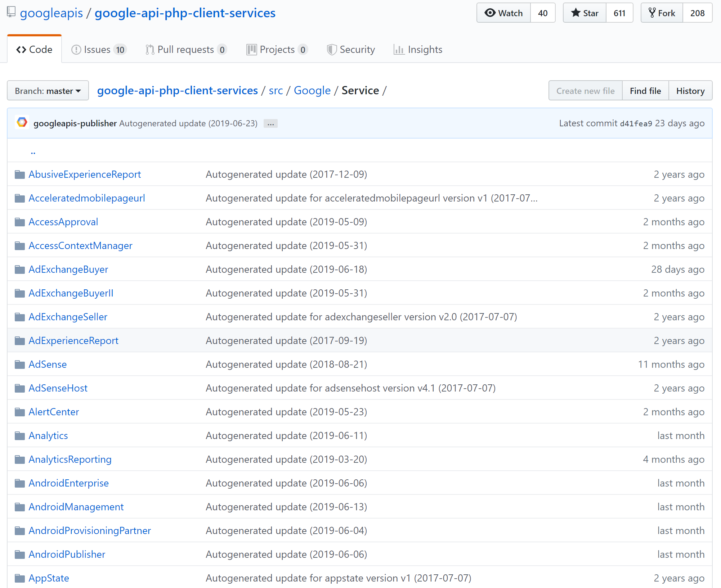The height and width of the screenshot is (588, 721).
Task: Click the Security shield icon
Action: tap(331, 50)
